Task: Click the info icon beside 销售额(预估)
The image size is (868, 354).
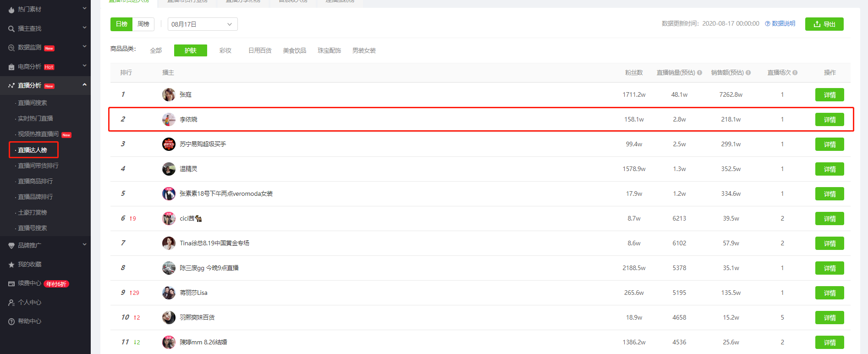Action: [748, 72]
